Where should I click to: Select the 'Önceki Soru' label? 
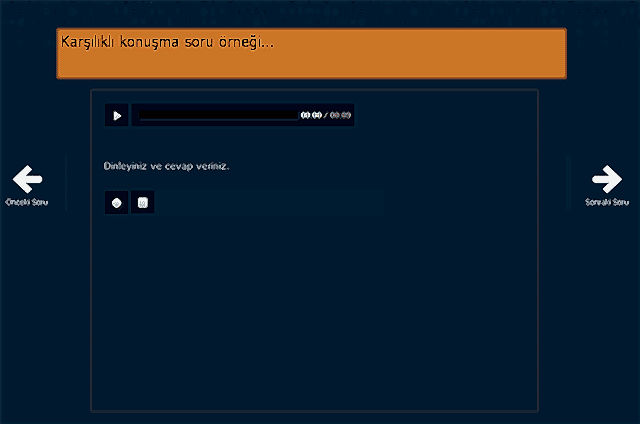click(x=27, y=202)
